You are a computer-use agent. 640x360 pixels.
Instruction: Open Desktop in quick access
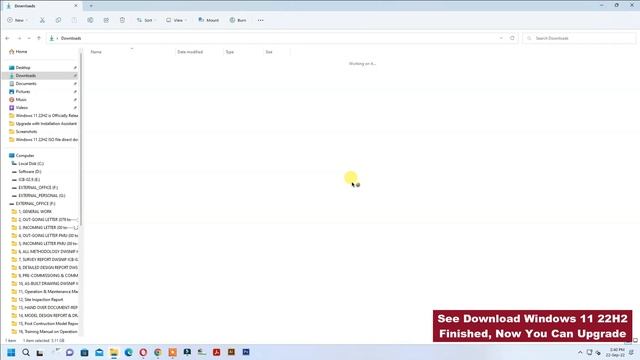click(23, 67)
